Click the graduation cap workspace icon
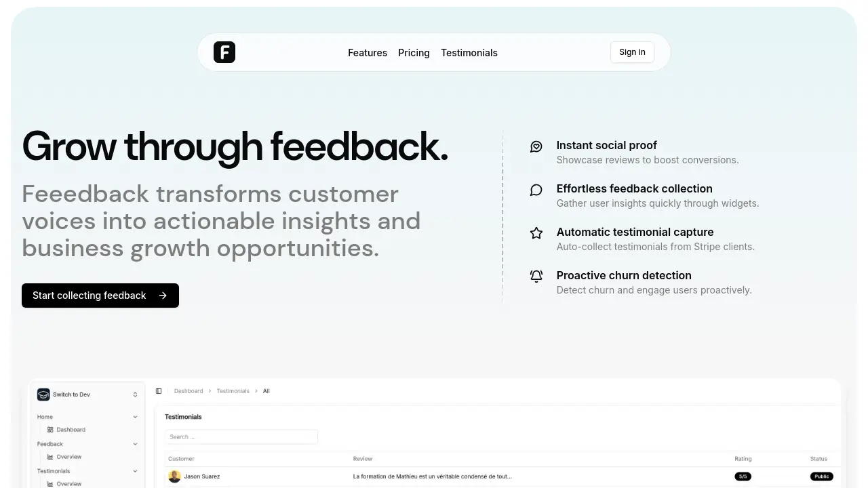 [x=43, y=394]
